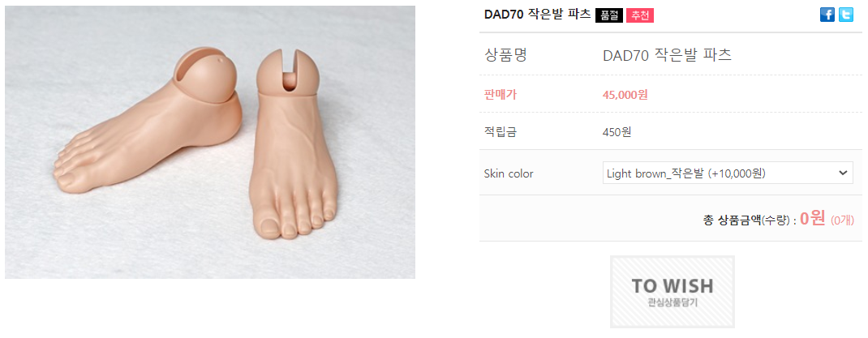The width and height of the screenshot is (868, 338).
Task: Click the 0원 total amount
Action: (x=813, y=219)
